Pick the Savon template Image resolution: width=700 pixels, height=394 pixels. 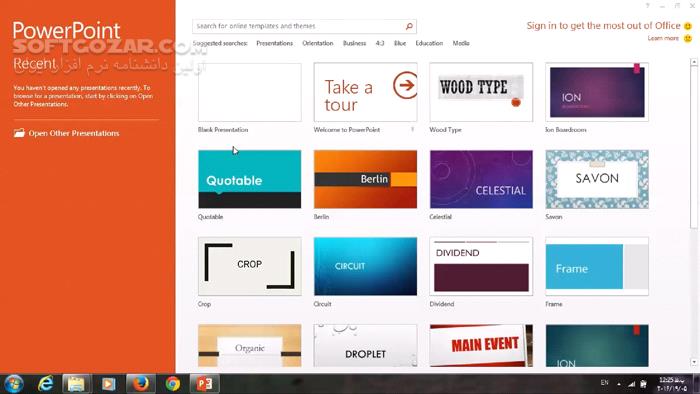coord(597,179)
